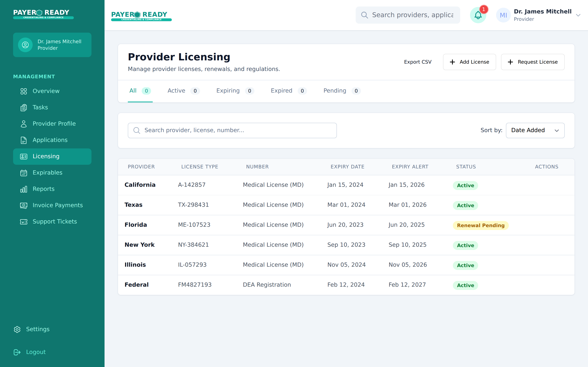Image resolution: width=588 pixels, height=367 pixels.
Task: Click Dr. James Mitchell profile card in sidebar
Action: (52, 45)
